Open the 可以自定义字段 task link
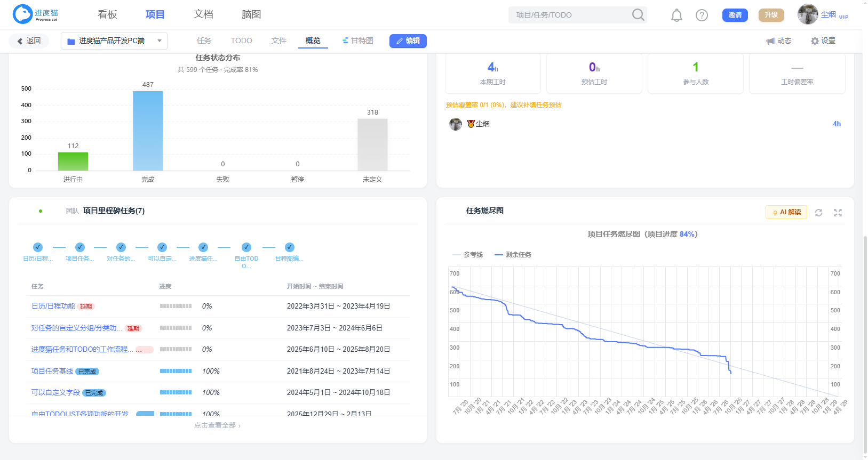868x460 pixels. tap(55, 393)
